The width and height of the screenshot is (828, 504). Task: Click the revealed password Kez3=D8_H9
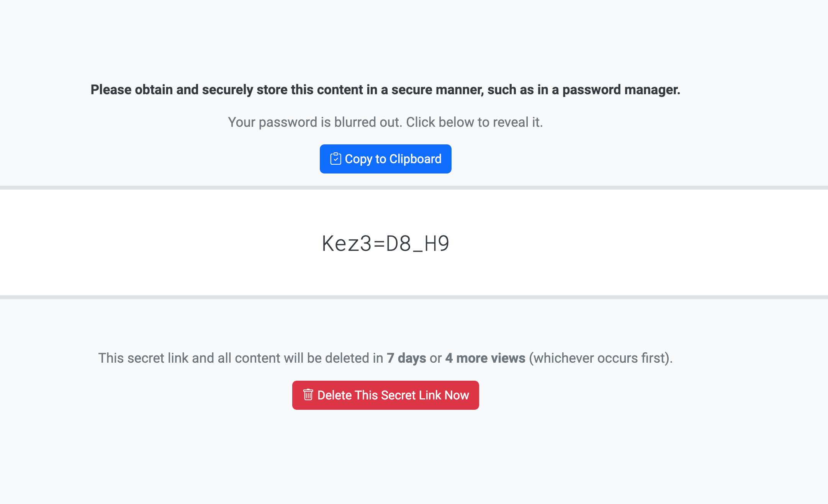pos(385,243)
